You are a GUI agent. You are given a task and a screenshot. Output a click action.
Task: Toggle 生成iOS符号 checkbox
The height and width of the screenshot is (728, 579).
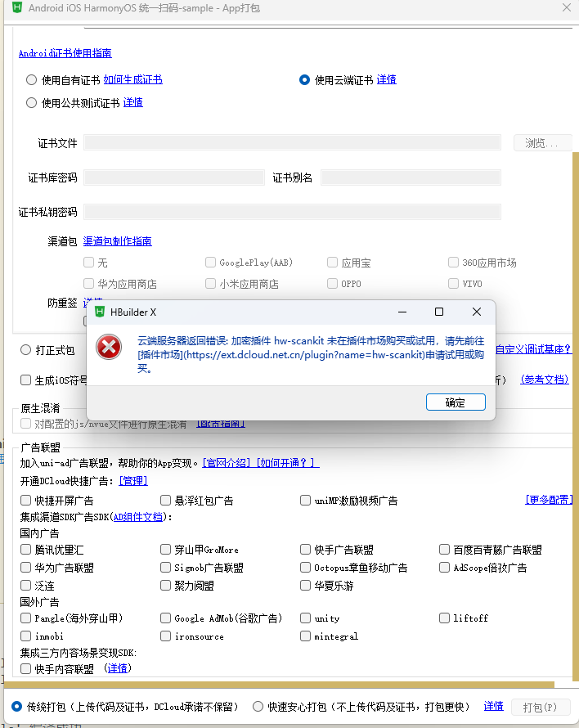click(x=26, y=380)
